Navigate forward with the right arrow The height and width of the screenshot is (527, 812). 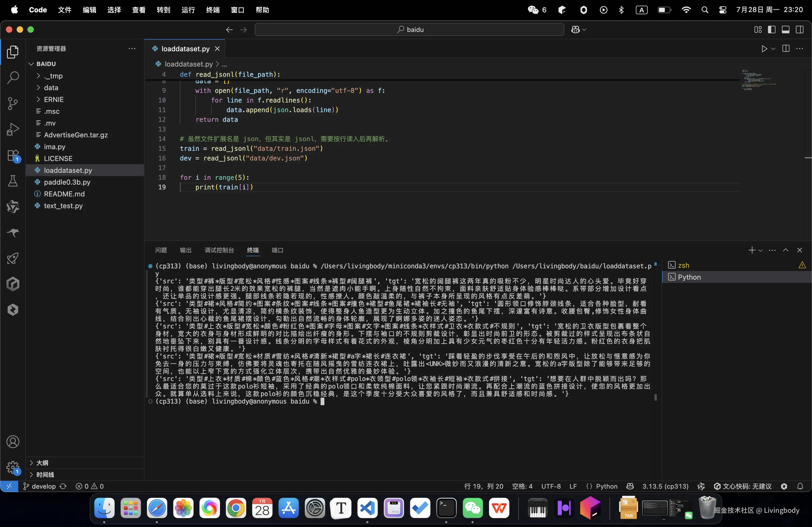point(243,30)
